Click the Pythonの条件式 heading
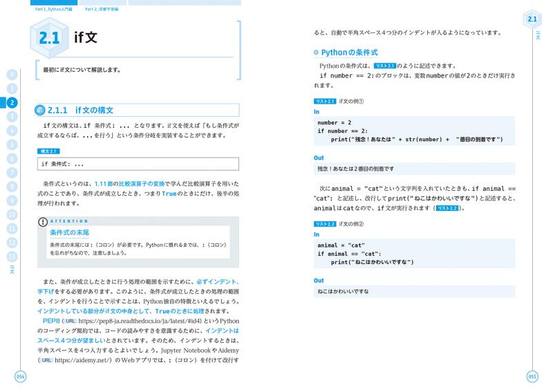 click(x=349, y=53)
